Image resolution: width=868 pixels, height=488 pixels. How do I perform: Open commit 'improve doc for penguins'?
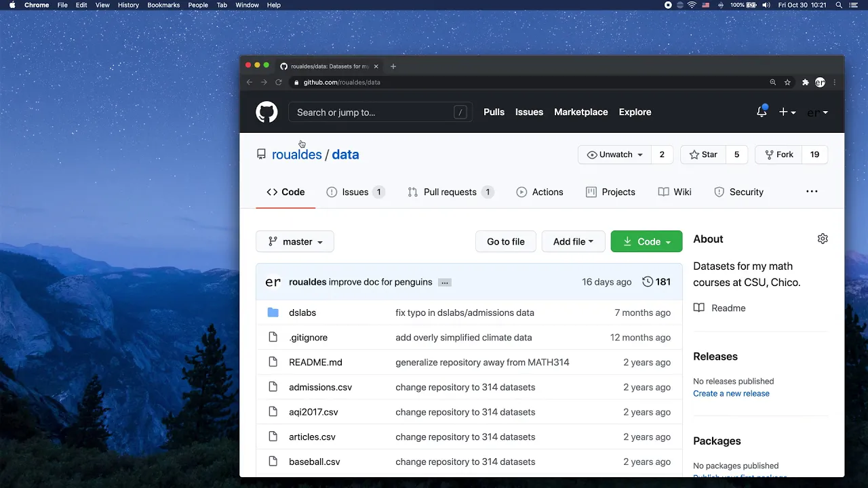click(380, 282)
